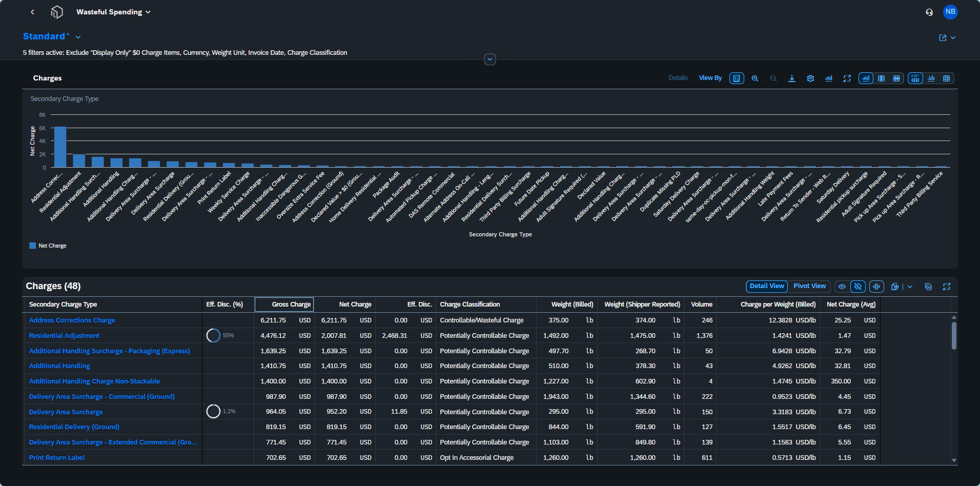This screenshot has width=980, height=486.
Task: Click the copy table icon
Action: tap(928, 287)
